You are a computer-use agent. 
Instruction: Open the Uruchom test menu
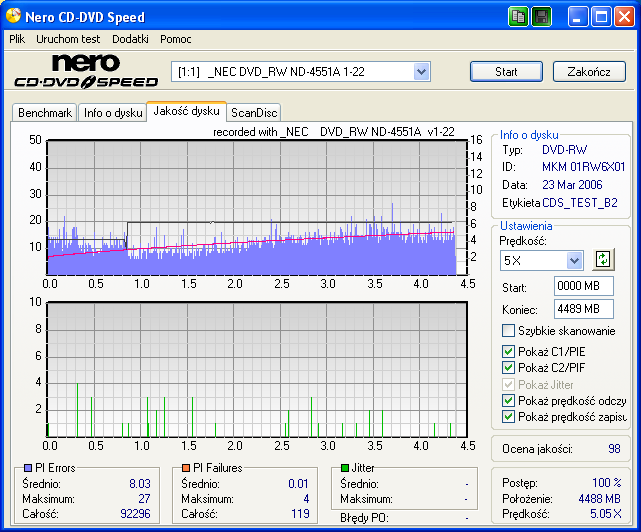pyautogui.click(x=68, y=39)
